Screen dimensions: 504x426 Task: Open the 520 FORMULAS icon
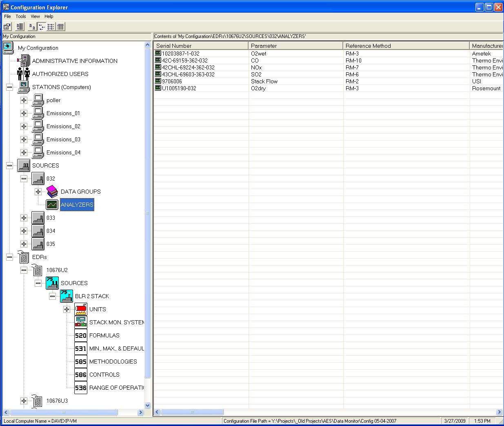click(x=81, y=335)
